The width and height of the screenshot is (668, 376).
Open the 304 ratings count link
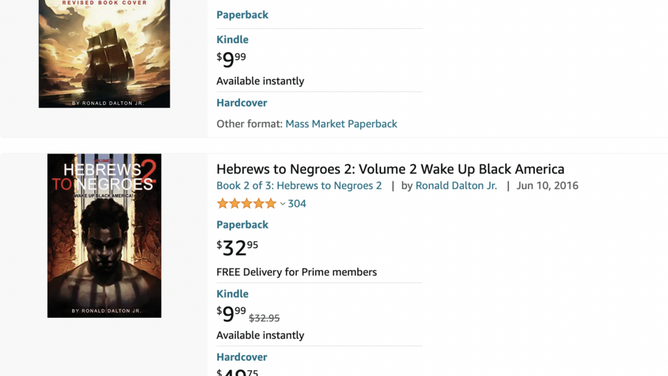click(x=297, y=204)
